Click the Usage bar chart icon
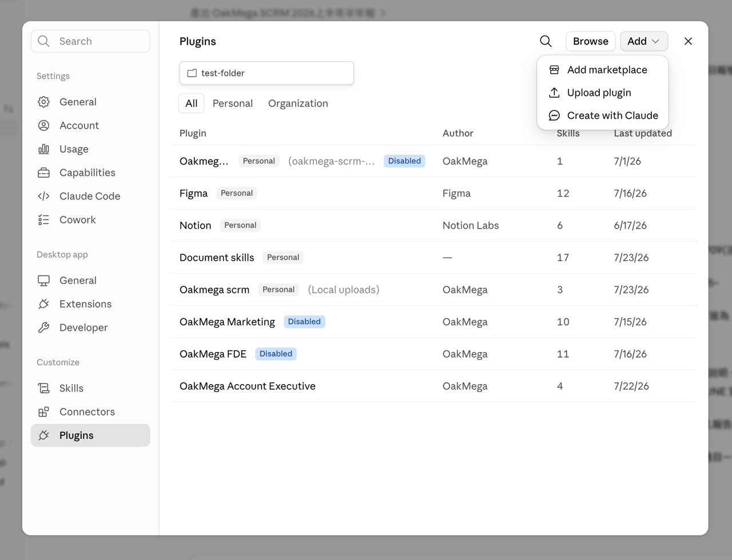Viewport: 732px width, 560px height. 43,149
